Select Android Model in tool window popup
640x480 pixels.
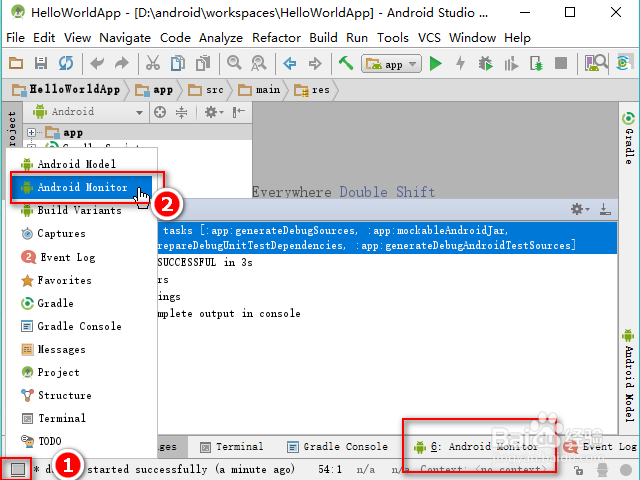click(82, 164)
